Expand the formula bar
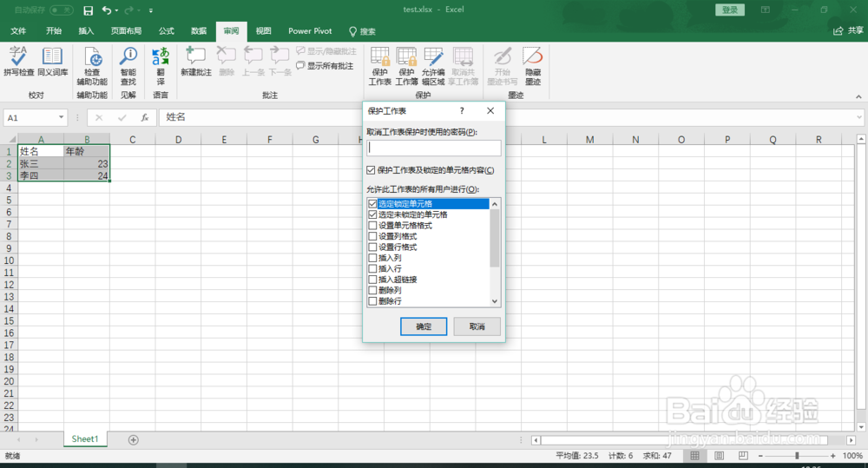 859,117
